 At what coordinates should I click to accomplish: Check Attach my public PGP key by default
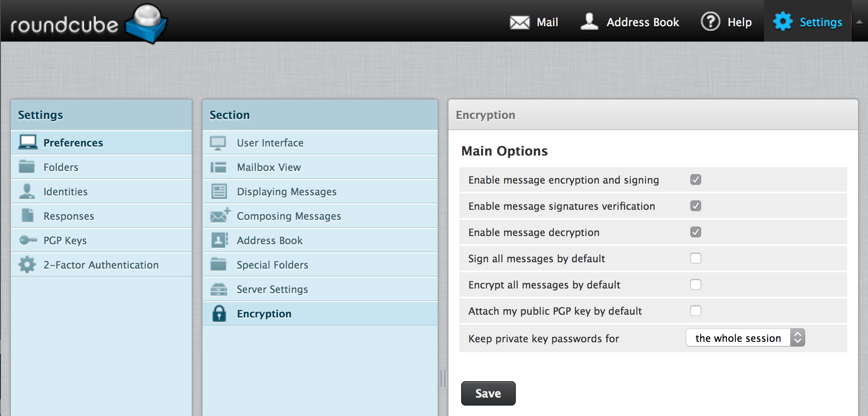click(696, 311)
